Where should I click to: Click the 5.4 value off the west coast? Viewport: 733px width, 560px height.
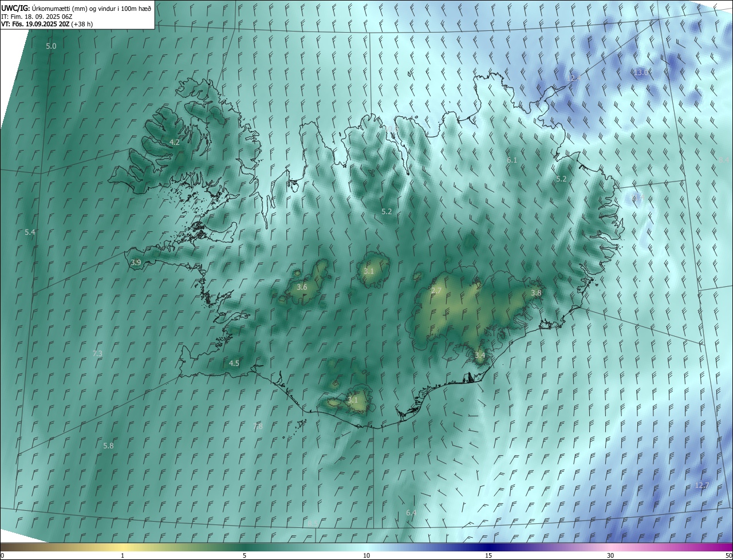pos(30,232)
